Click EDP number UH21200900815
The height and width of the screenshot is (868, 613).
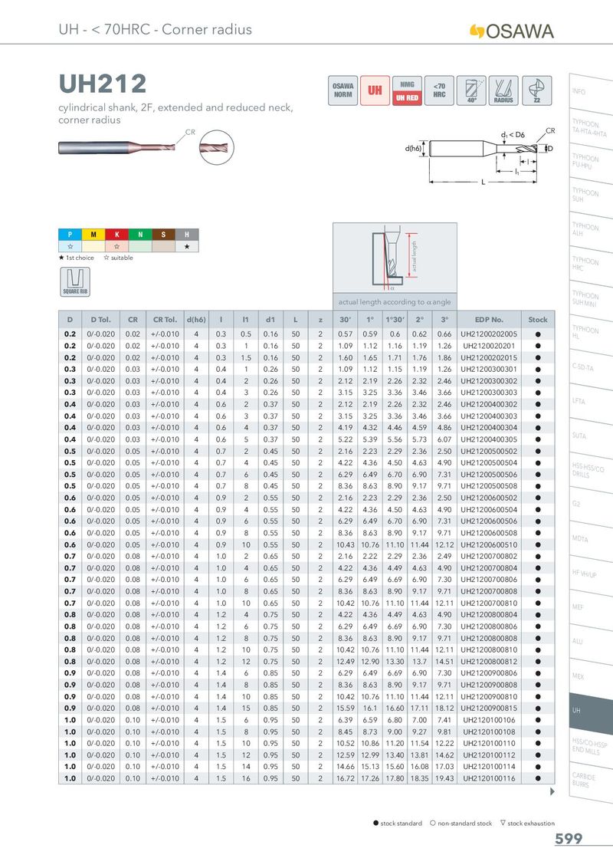pos(489,708)
